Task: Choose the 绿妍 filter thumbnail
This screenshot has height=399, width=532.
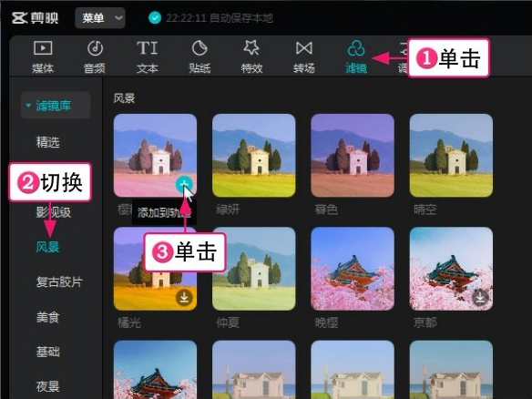Action: coord(254,156)
